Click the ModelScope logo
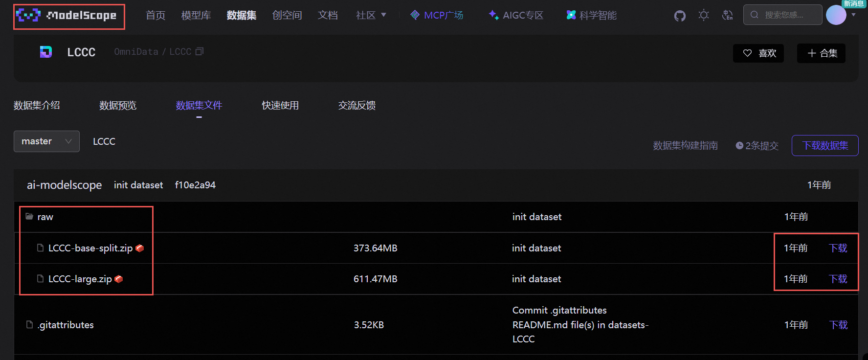868x360 pixels. [67, 16]
